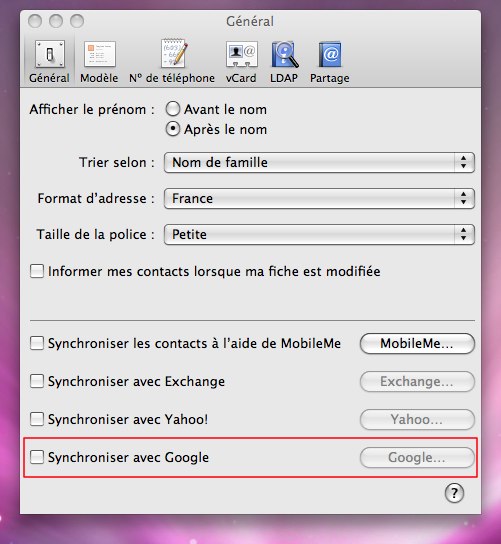
Task: Enable Synchroniser avec Google checkbox
Action: [x=37, y=457]
